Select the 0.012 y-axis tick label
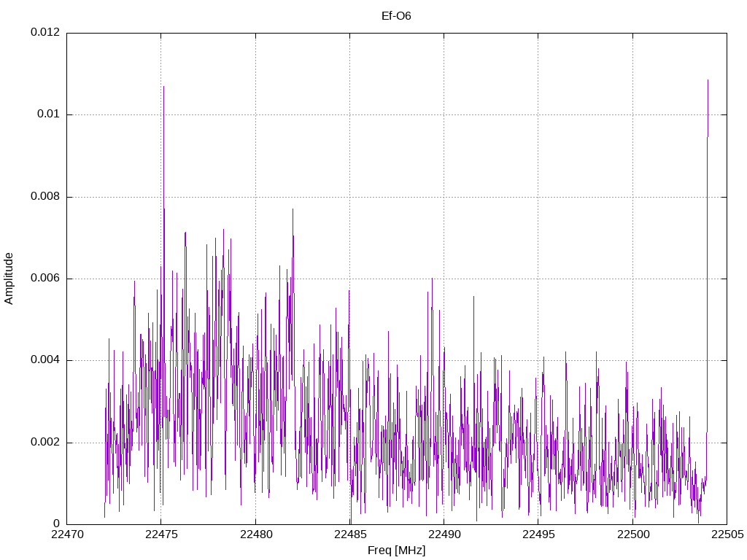This screenshot has width=747, height=560. click(x=45, y=32)
